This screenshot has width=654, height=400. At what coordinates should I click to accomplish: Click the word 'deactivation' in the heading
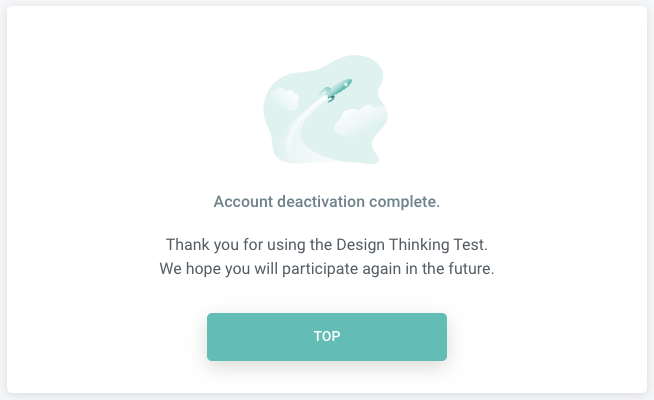pyautogui.click(x=321, y=201)
